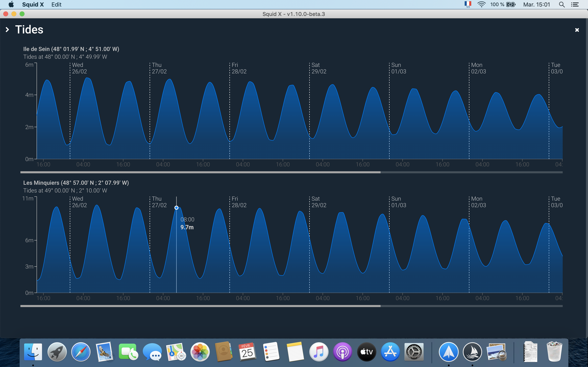
Task: Open Maps app in the dock
Action: point(176,352)
